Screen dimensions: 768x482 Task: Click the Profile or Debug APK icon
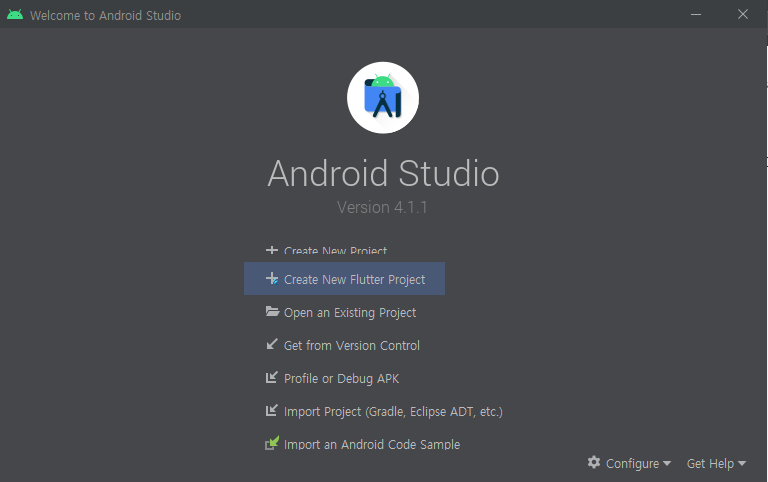272,377
